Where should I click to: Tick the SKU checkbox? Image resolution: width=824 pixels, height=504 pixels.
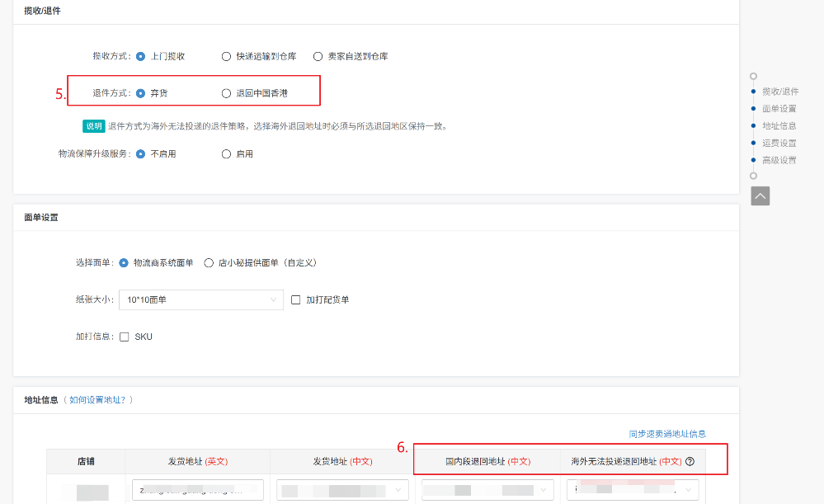124,337
